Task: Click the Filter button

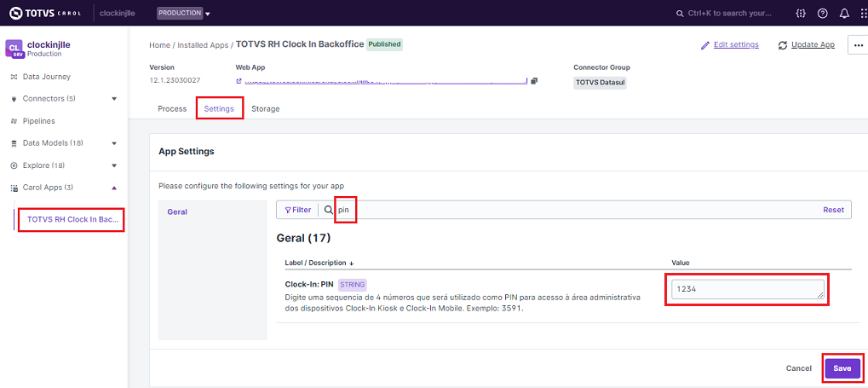Action: pyautogui.click(x=298, y=210)
